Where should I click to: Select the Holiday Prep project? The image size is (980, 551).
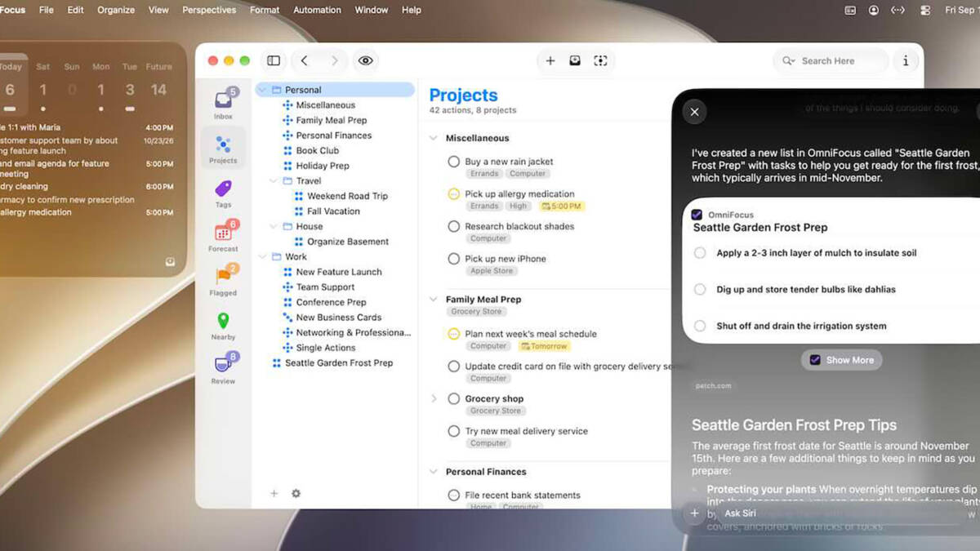coord(323,166)
